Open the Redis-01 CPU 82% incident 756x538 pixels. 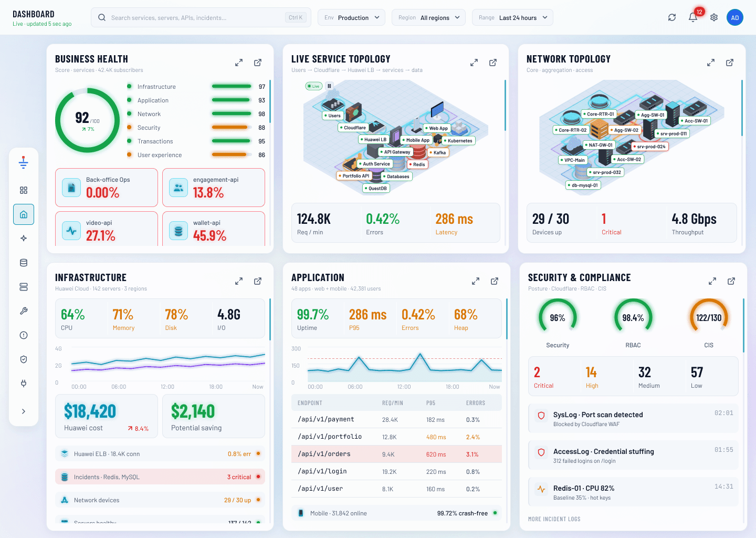click(x=633, y=492)
